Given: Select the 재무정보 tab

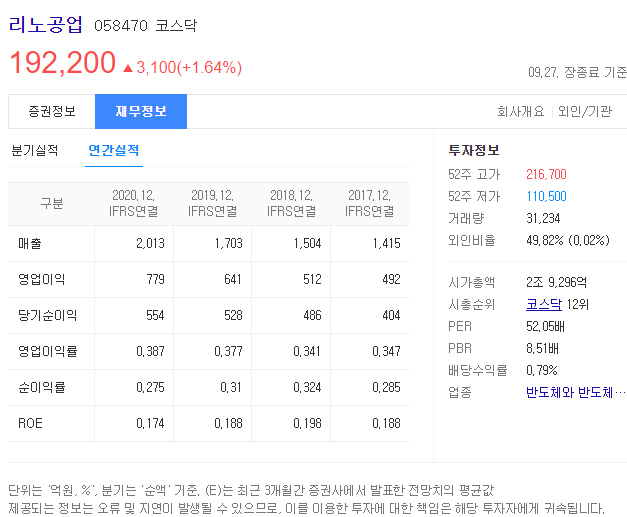Looking at the screenshot, I should [141, 112].
